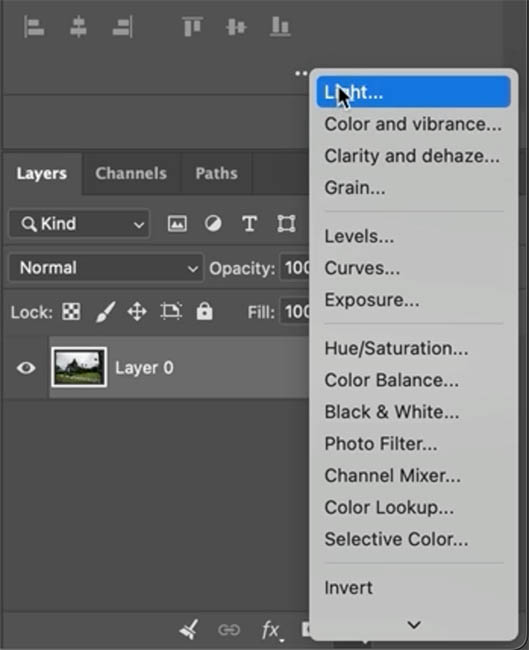Open the Kind filter dropdown
Screen dimensions: 529x650
click(x=79, y=224)
